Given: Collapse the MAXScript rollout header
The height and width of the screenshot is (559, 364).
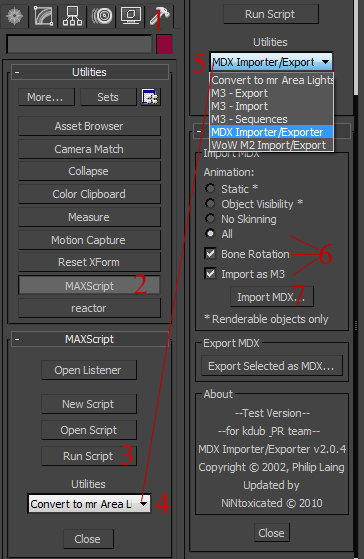Looking at the screenshot, I should tap(90, 339).
